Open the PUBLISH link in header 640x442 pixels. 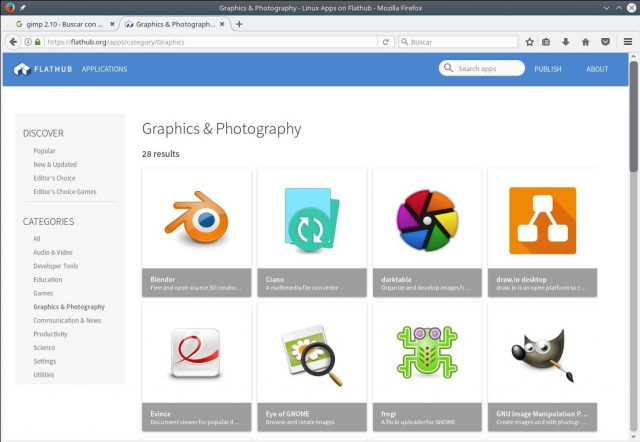548,69
